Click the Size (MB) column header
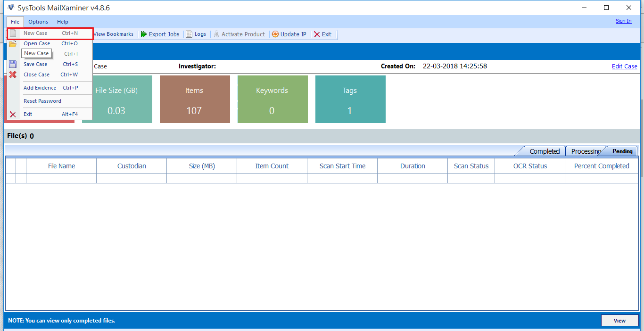 pyautogui.click(x=202, y=166)
